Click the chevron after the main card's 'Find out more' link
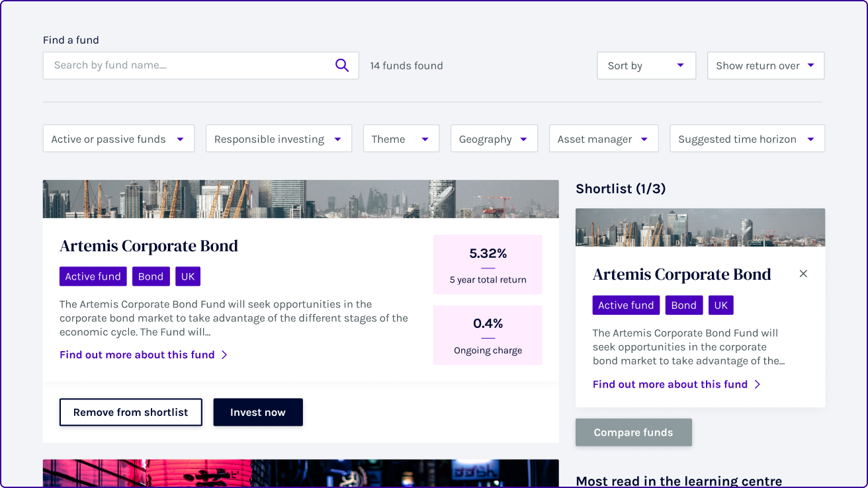The image size is (868, 488). [224, 355]
